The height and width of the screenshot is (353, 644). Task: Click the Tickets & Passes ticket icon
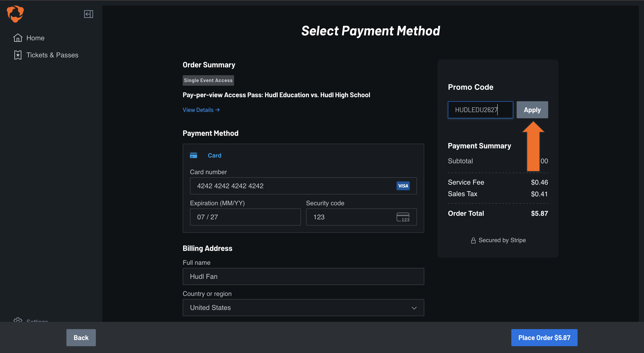coord(18,55)
